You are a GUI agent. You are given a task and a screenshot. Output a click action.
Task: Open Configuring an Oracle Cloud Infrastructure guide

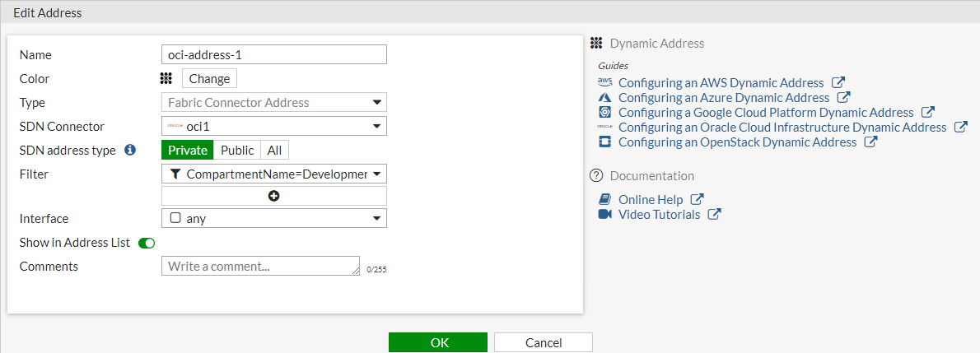pyautogui.click(x=782, y=127)
